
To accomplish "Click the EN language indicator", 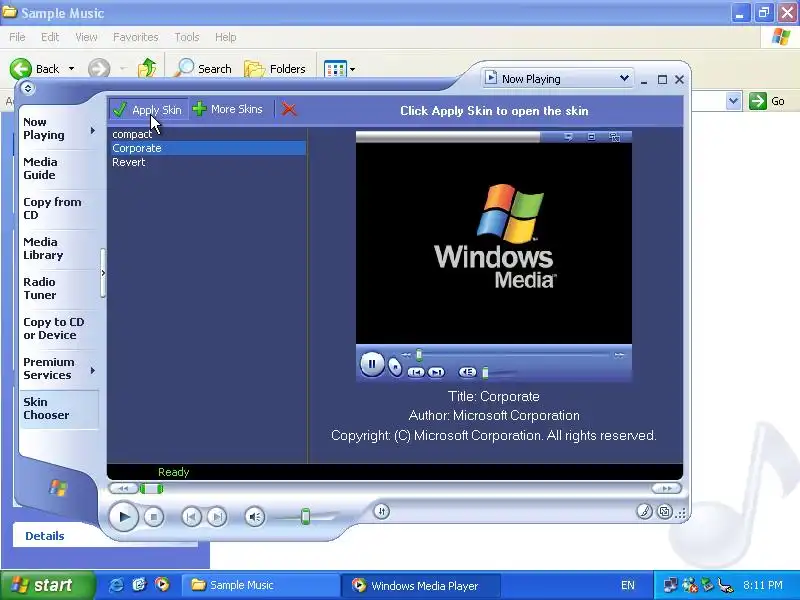I will [628, 585].
